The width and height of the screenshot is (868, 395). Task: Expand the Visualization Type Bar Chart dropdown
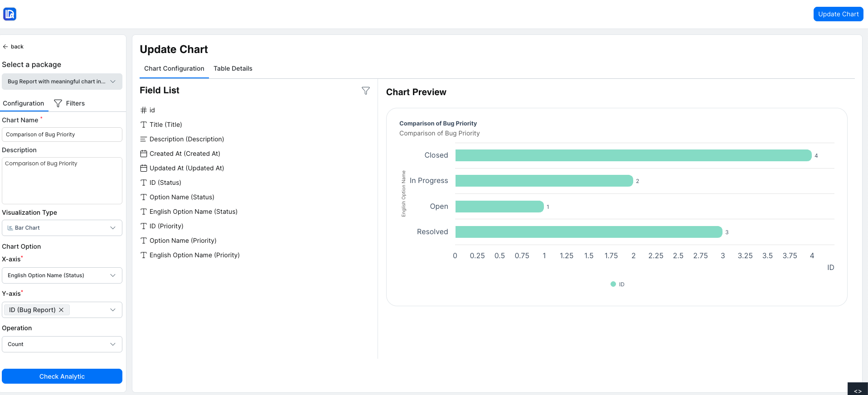[62, 228]
